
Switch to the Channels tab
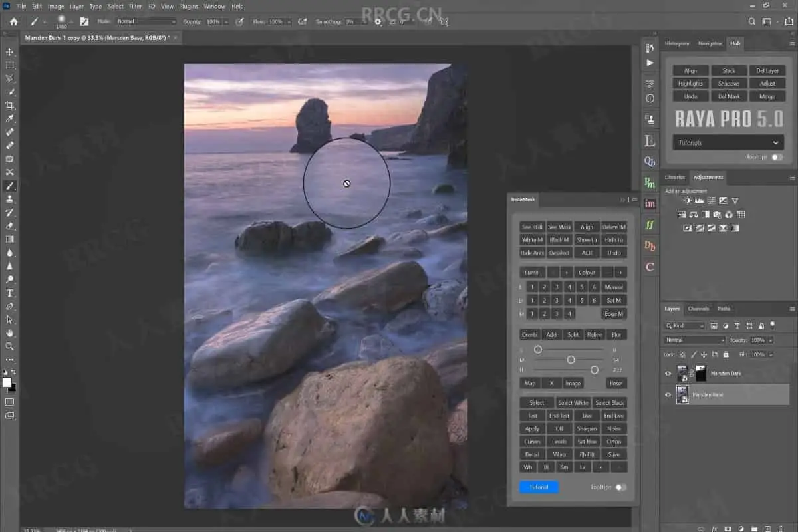[698, 309]
